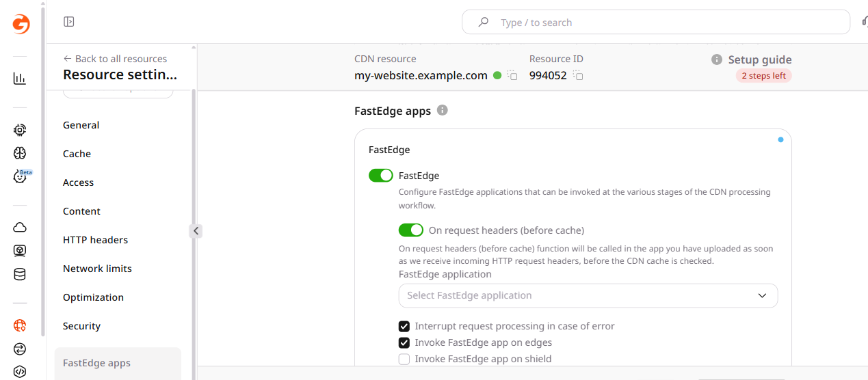868x380 pixels.
Task: Click the green active status dot
Action: coord(497,75)
